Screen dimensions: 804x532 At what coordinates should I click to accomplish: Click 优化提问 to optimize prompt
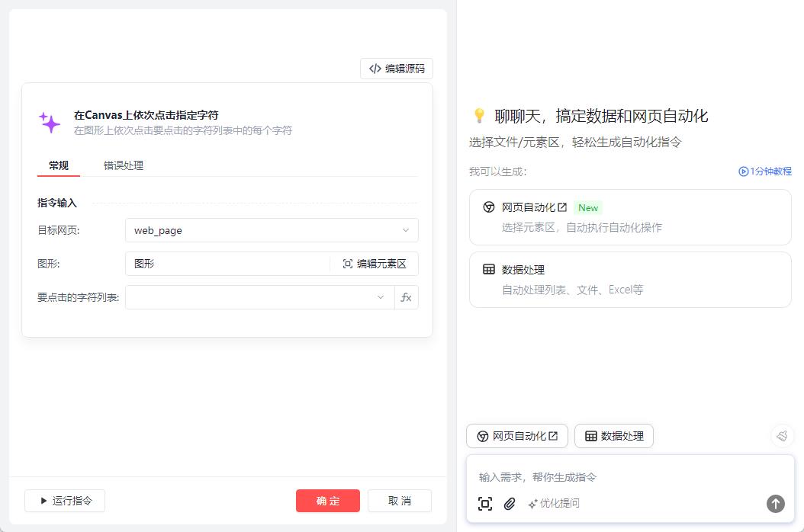tap(554, 503)
